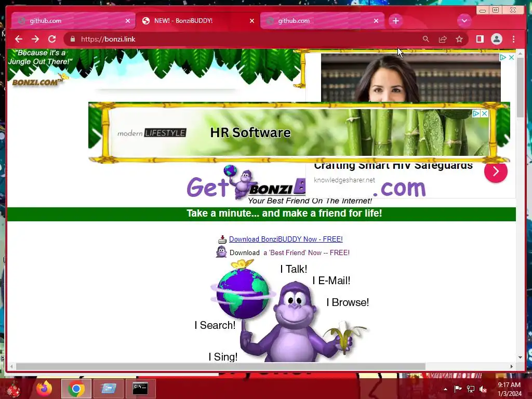Launch Firefox from the taskbar
532x399 pixels.
coord(44,389)
